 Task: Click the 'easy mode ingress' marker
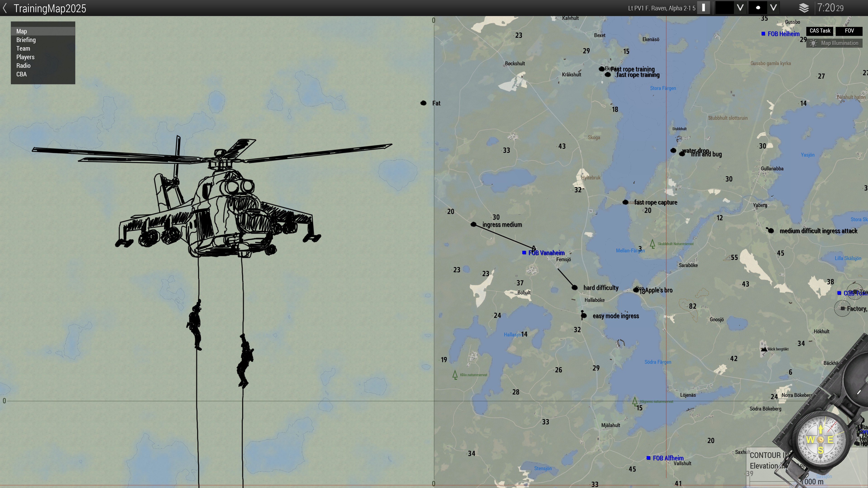[x=584, y=316]
